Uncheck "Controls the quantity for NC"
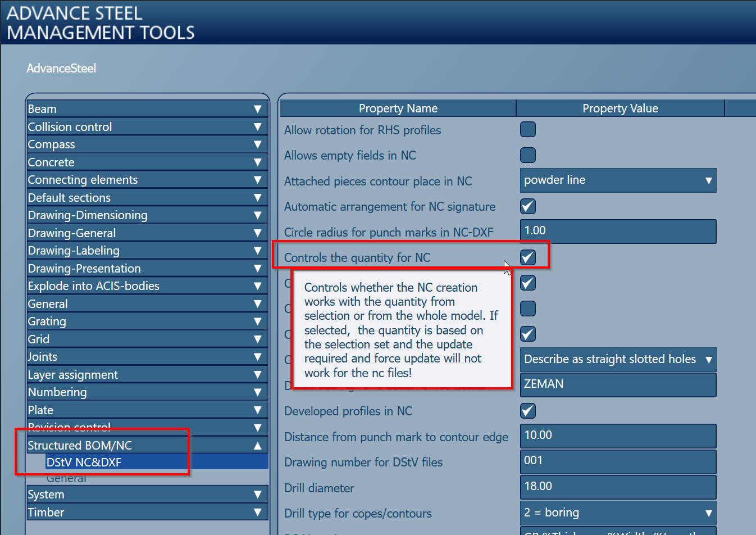 (x=527, y=257)
